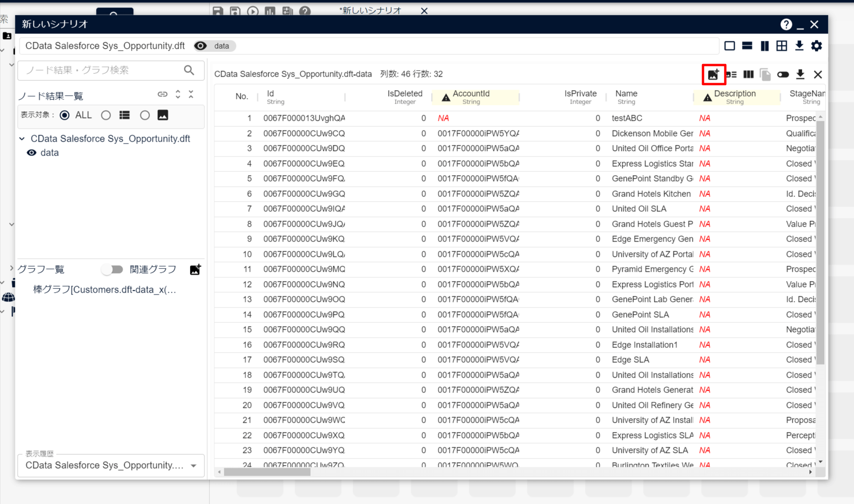
Task: Select the data item in the node tree
Action: 49,153
